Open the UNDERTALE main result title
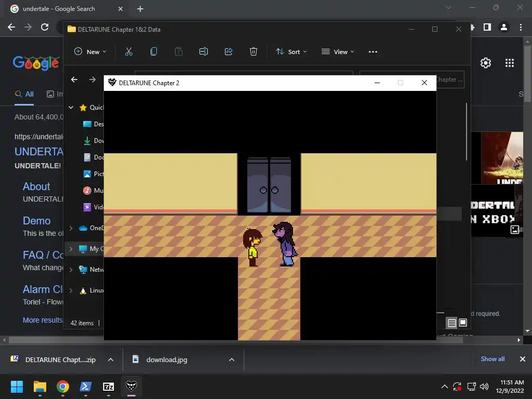 tap(38, 152)
